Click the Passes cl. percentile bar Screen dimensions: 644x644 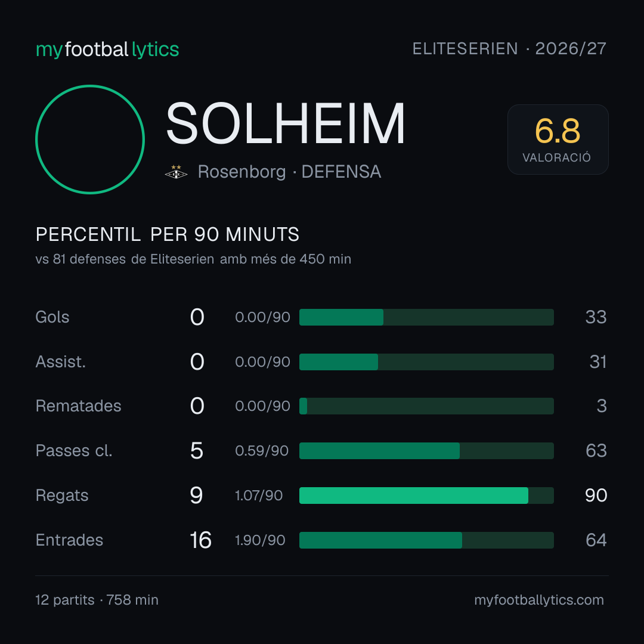[x=426, y=451]
